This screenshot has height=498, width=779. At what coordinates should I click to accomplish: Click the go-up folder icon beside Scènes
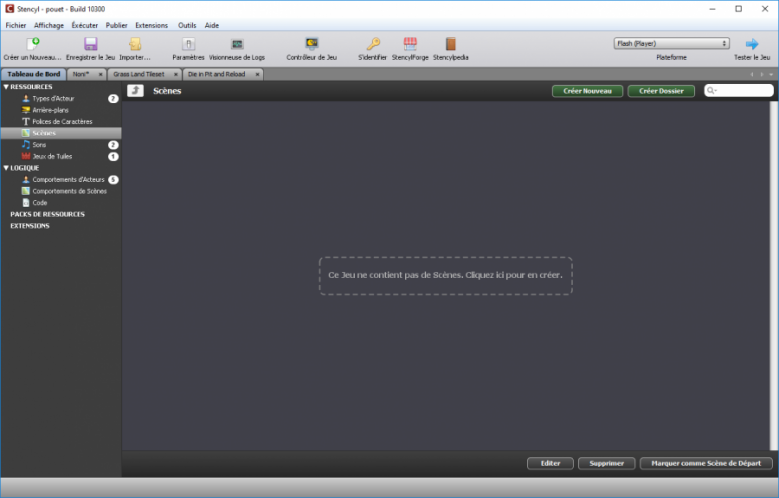pos(136,90)
